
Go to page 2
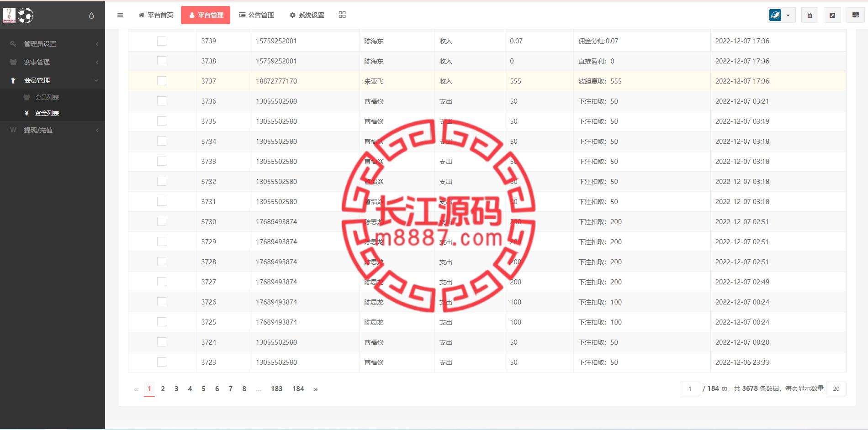(x=163, y=389)
